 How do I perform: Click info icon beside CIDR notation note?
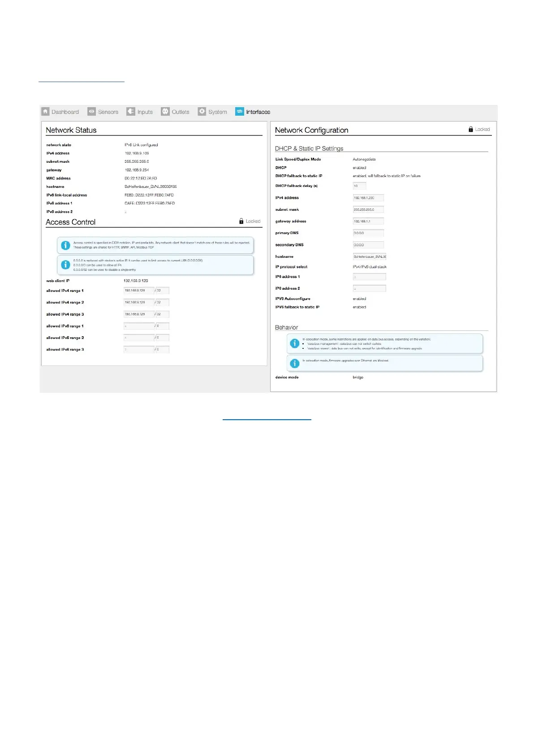[65, 245]
